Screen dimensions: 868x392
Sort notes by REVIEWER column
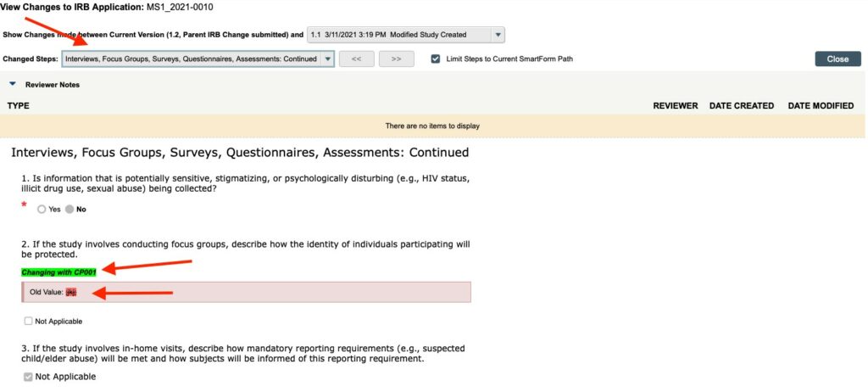(x=675, y=106)
